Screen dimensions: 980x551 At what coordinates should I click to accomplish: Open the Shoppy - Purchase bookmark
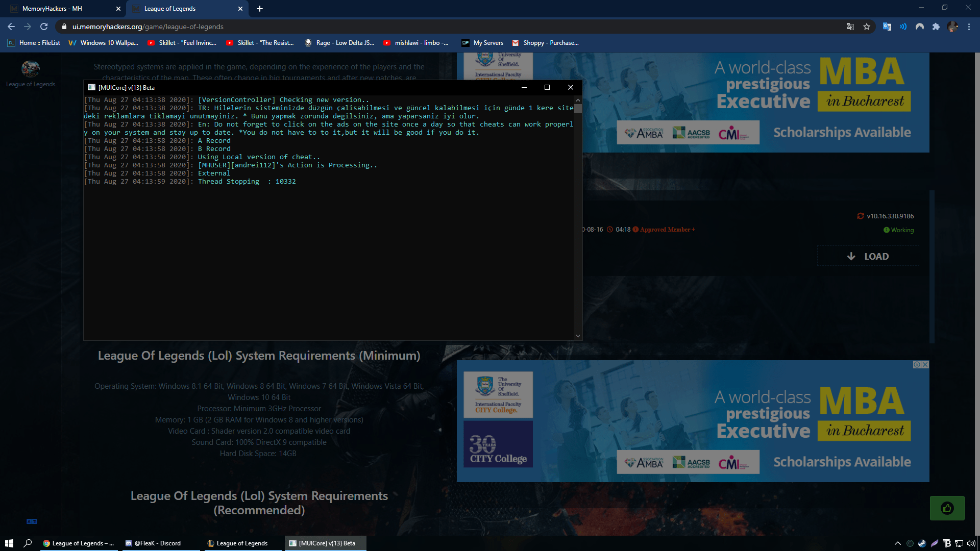(545, 43)
